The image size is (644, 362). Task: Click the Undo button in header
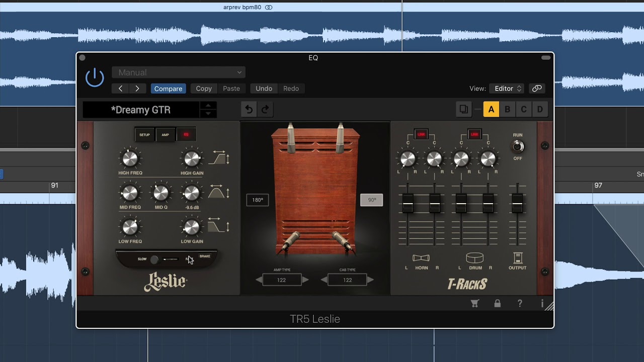pyautogui.click(x=264, y=88)
